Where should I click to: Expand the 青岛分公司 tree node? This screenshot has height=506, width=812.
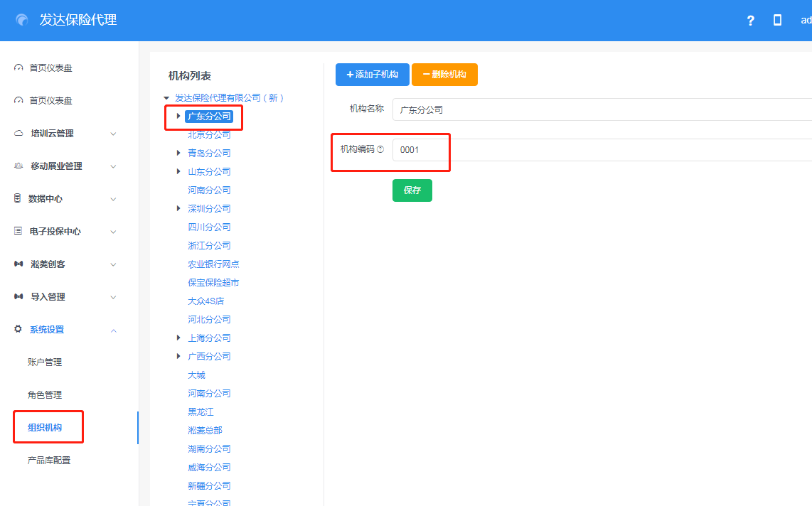(x=178, y=153)
